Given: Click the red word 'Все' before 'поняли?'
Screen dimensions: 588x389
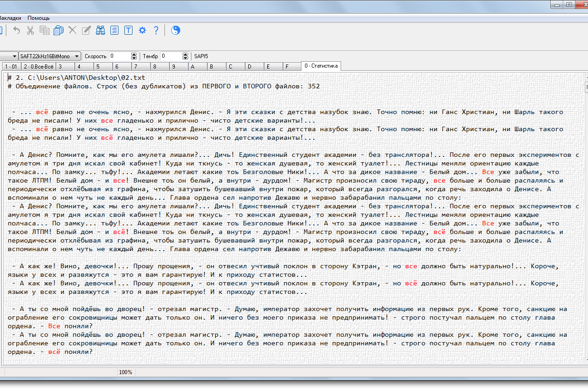Looking at the screenshot, I should pos(54,326).
